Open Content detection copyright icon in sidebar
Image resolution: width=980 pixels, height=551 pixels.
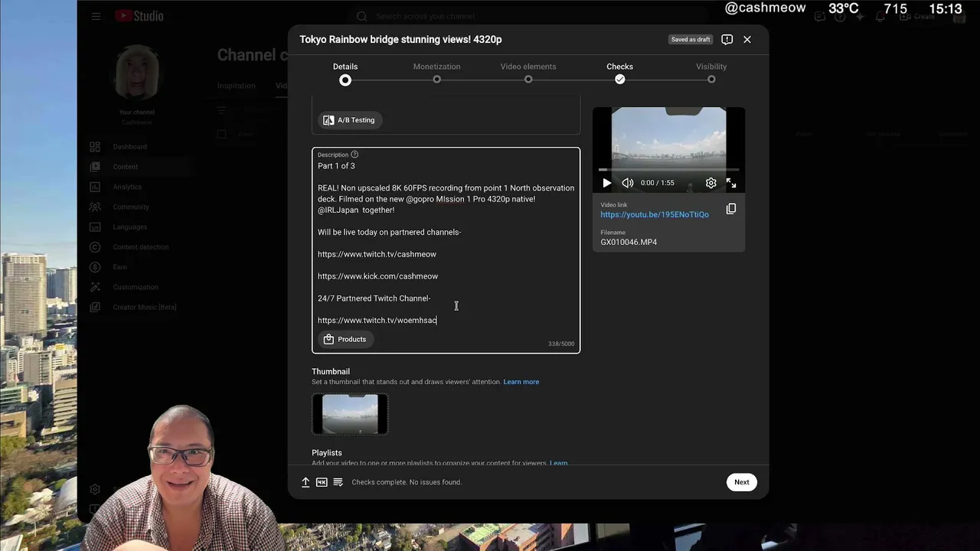(x=95, y=247)
